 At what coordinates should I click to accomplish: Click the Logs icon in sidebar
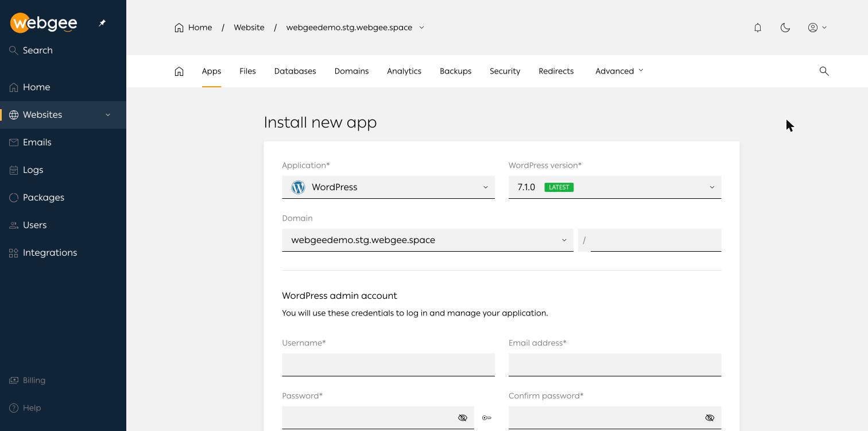14,170
